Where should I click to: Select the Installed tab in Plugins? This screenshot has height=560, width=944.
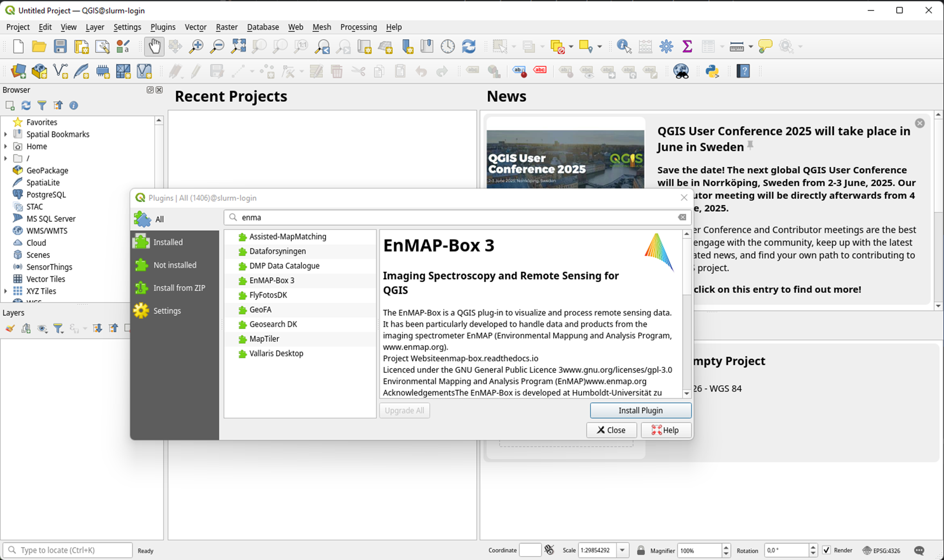click(x=175, y=242)
